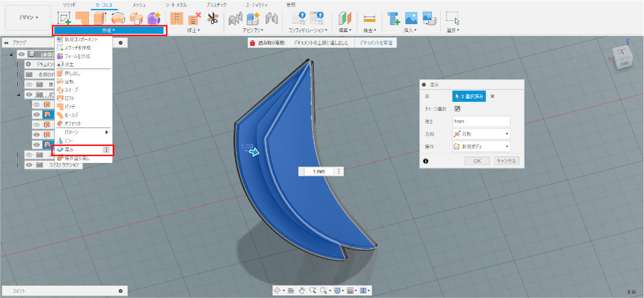The height and width of the screenshot is (298, 644).
Task: Click OK in the 厚み dialog
Action: (477, 161)
